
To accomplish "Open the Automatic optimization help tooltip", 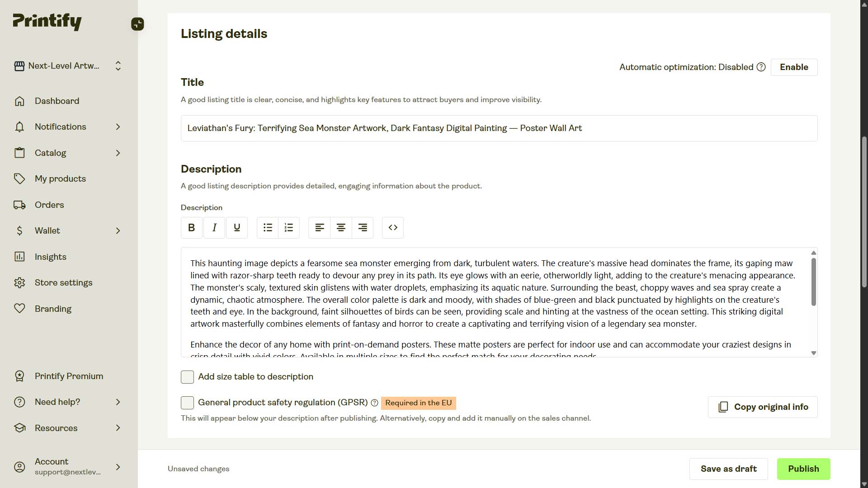I will [761, 67].
